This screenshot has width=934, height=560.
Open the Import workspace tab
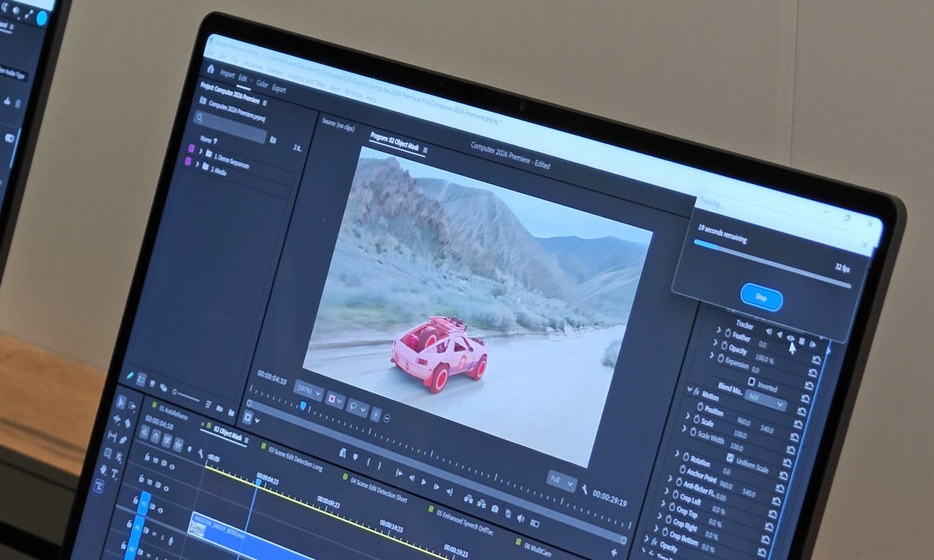227,74
